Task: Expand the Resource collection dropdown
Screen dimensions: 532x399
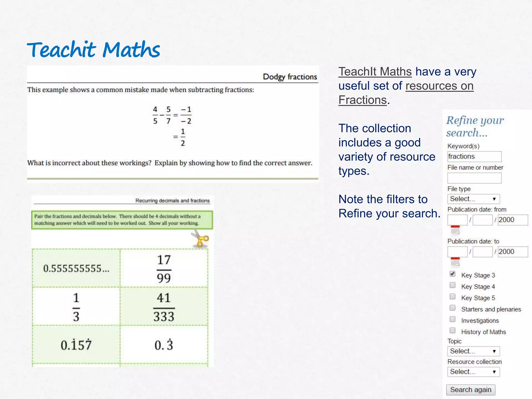Action: coord(474,372)
